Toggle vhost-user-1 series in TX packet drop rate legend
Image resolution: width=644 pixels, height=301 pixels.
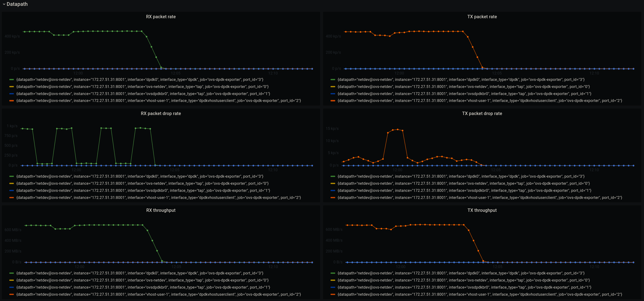pyautogui.click(x=480, y=198)
